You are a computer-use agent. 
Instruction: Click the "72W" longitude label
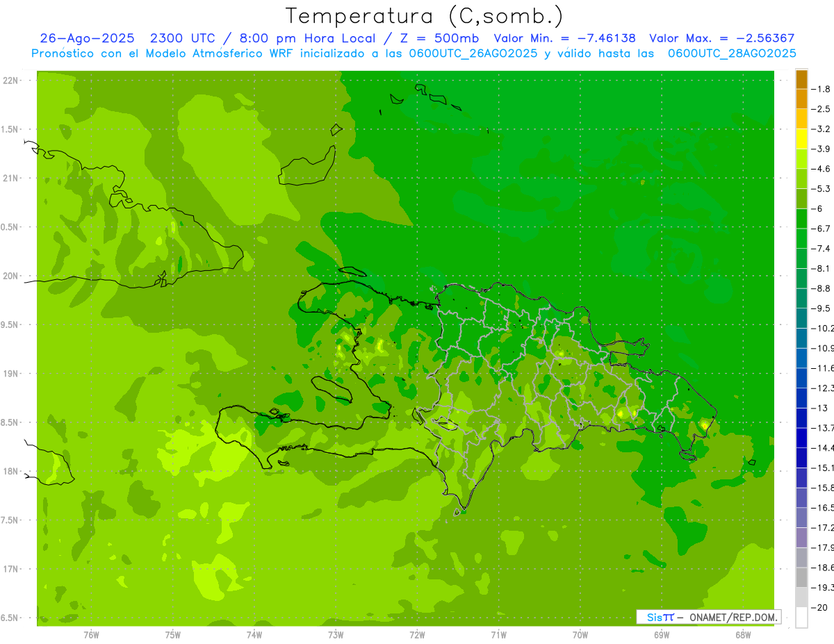417,635
